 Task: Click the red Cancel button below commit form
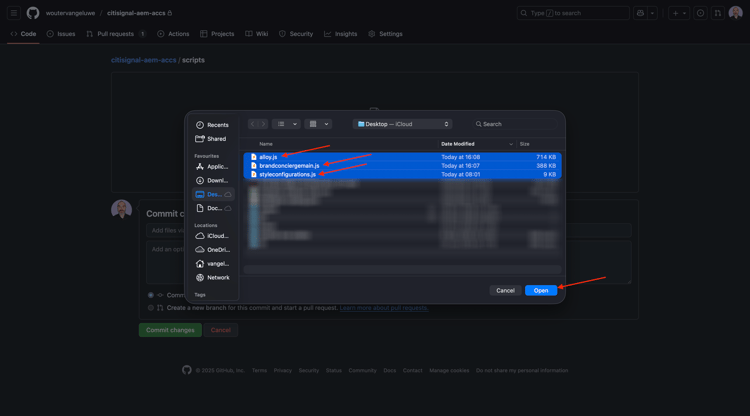coord(221,330)
